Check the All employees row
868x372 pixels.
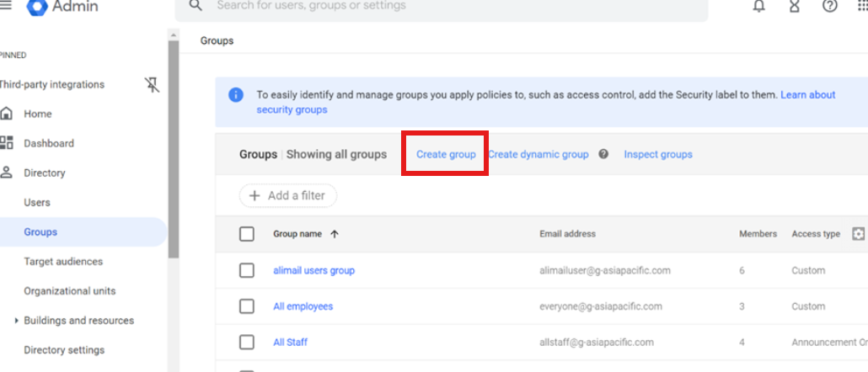point(247,306)
